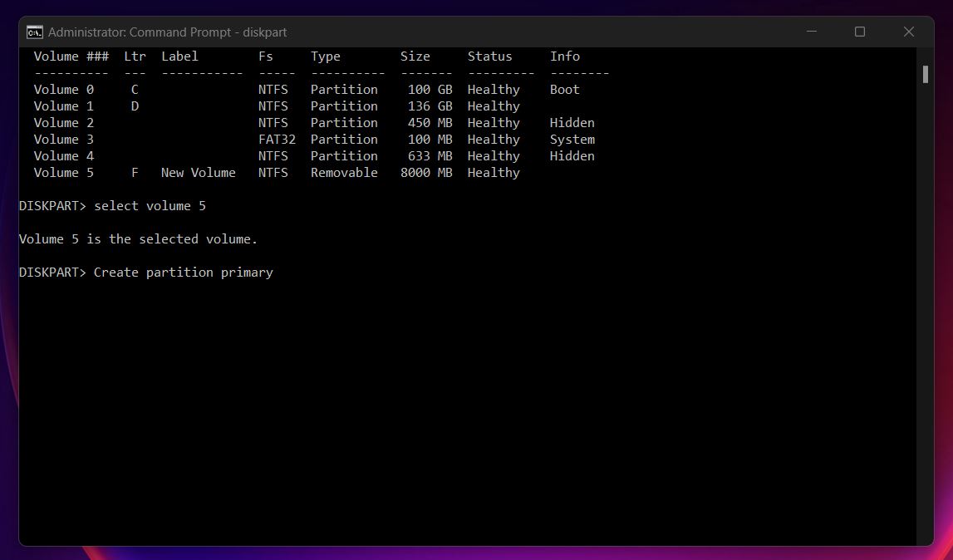Click 'Volume 3' in the volume list

(x=64, y=140)
